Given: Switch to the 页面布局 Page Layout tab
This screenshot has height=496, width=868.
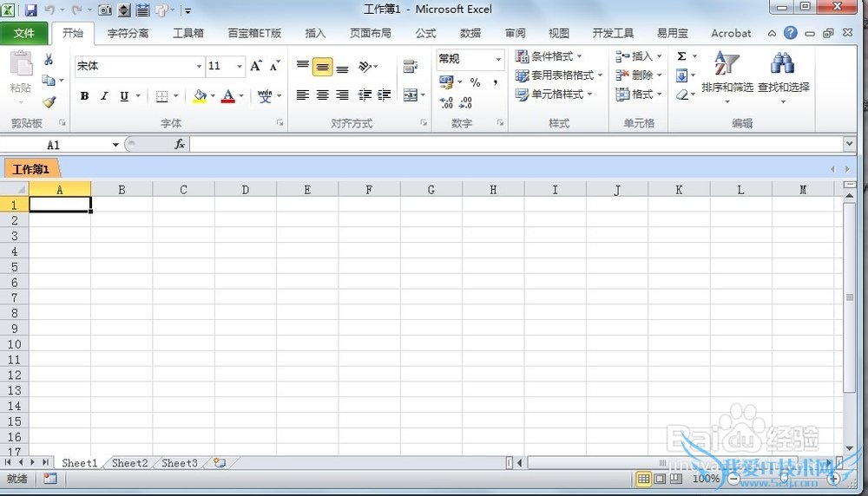Looking at the screenshot, I should pos(371,33).
